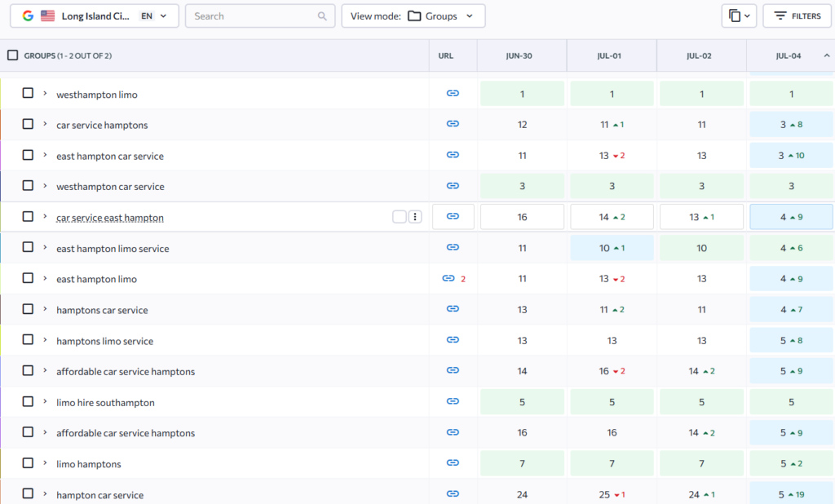Click the JUN-30 column header
Image resolution: width=835 pixels, height=504 pixels.
519,55
